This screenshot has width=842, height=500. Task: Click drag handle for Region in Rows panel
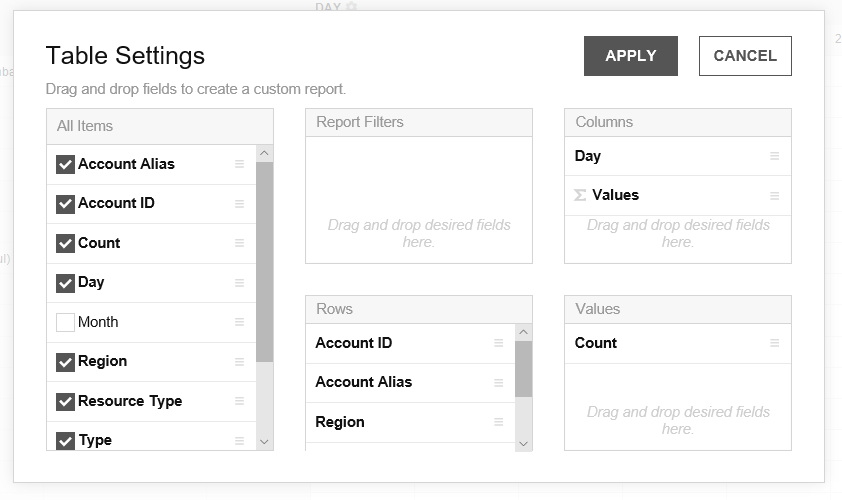coord(498,422)
